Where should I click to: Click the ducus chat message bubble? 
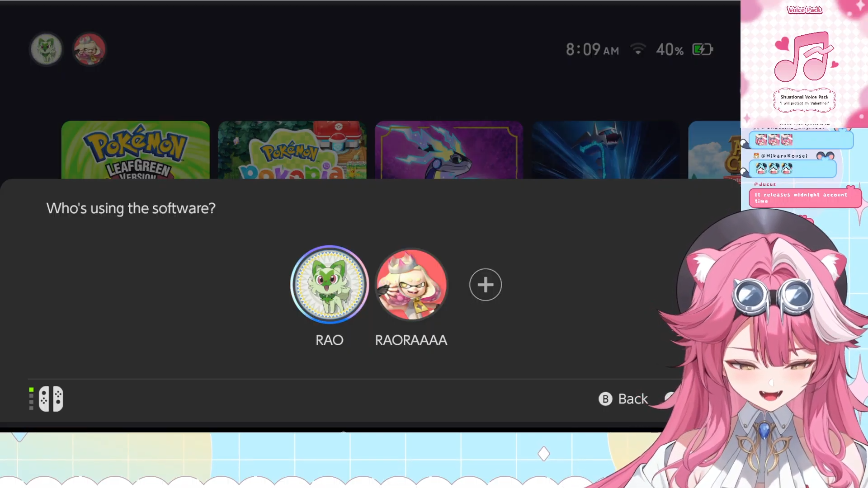click(805, 198)
